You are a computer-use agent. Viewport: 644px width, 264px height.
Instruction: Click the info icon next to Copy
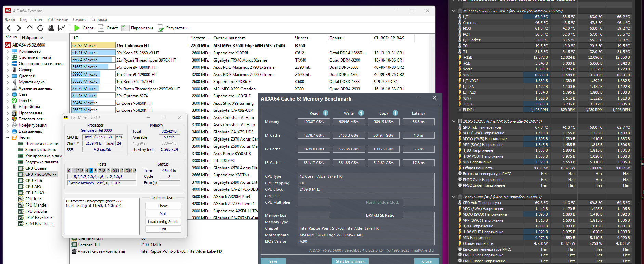click(x=395, y=113)
